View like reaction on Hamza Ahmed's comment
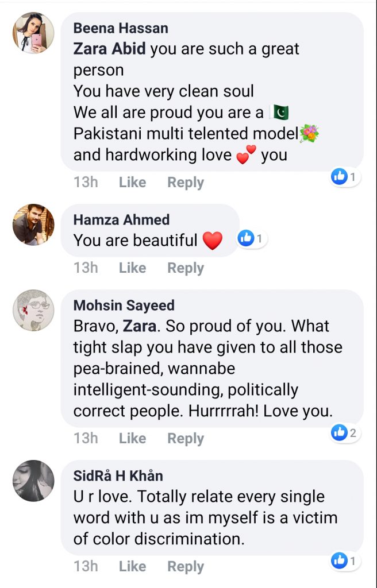This screenshot has width=377, height=588. click(252, 238)
